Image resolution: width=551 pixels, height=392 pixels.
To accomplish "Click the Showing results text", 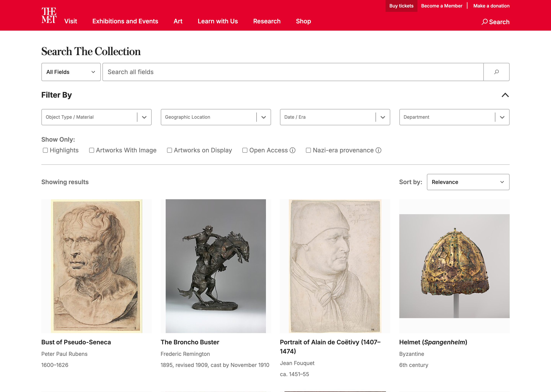I will [65, 182].
